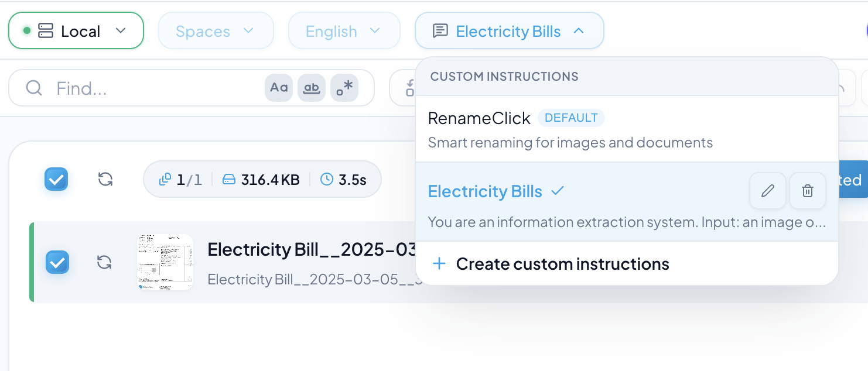
Task: Enable regex search mode
Action: (344, 88)
